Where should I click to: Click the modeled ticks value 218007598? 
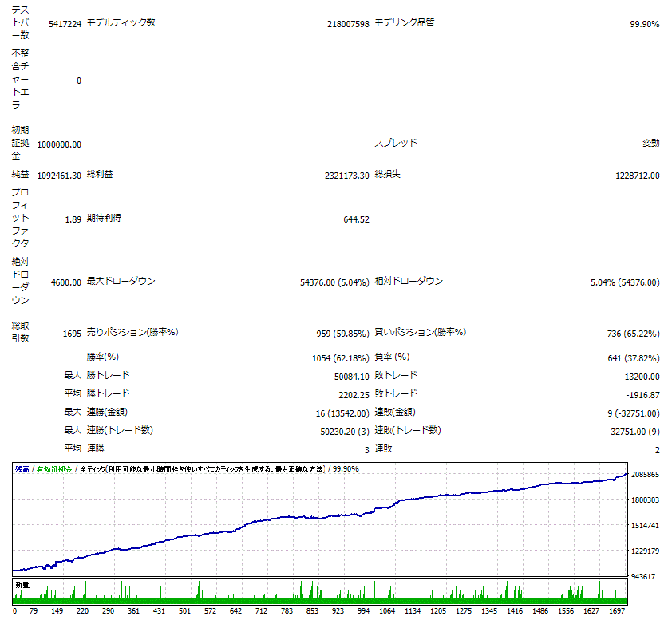coord(348,25)
